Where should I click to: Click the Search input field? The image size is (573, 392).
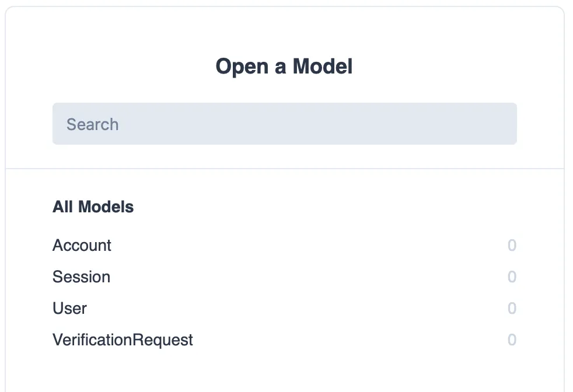pos(284,124)
